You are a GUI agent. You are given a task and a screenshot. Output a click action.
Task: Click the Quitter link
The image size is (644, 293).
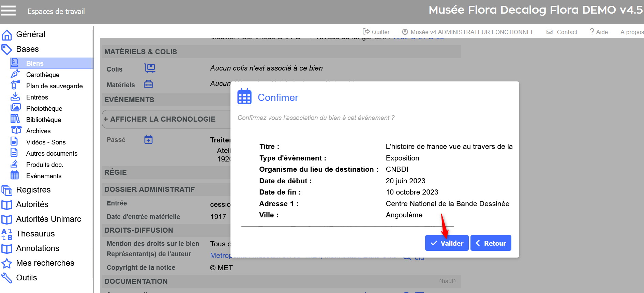[376, 32]
